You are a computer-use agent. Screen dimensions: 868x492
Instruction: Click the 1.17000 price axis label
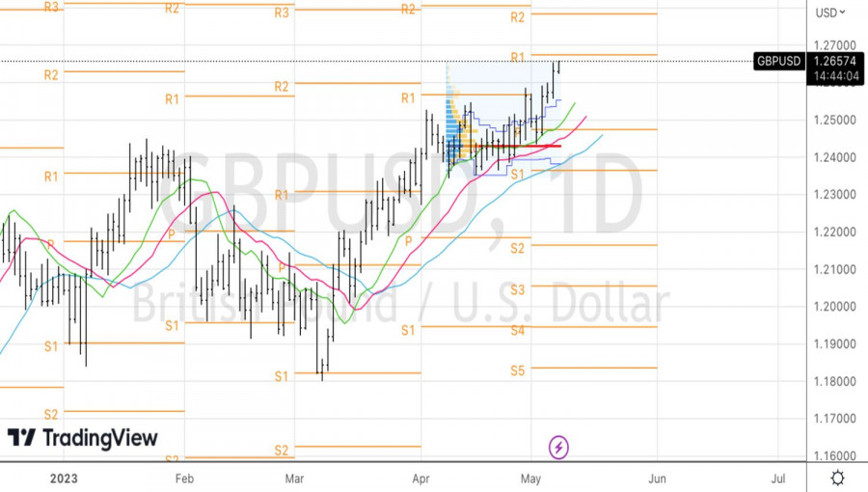coord(835,419)
